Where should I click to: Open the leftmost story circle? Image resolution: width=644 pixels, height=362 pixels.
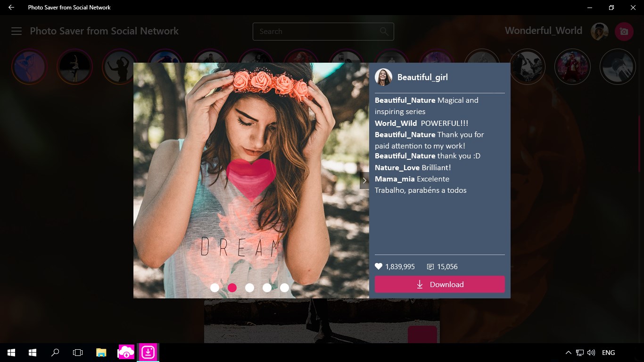(x=29, y=66)
